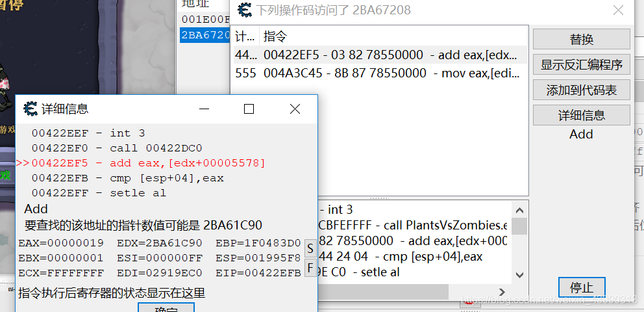Select the add eax,[edx... instruction row

click(380, 55)
